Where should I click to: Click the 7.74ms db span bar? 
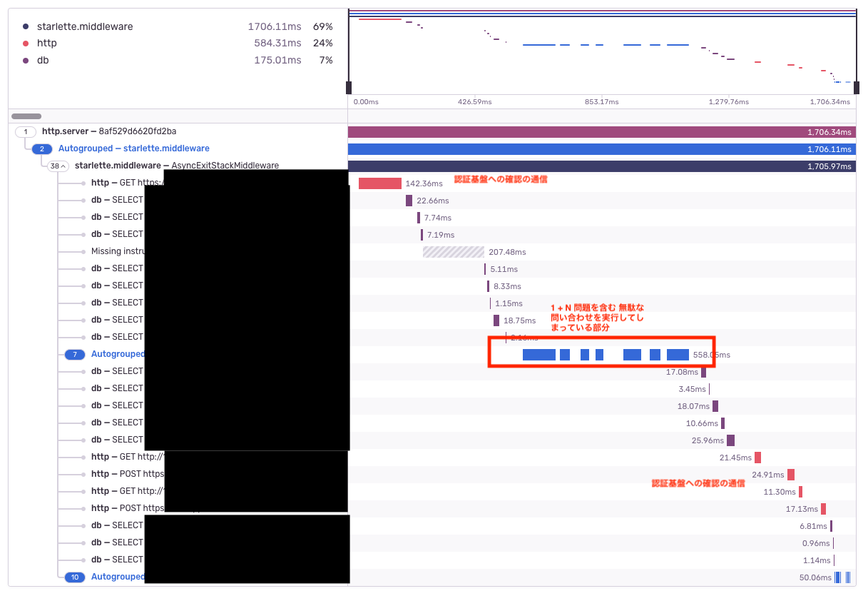click(x=419, y=218)
